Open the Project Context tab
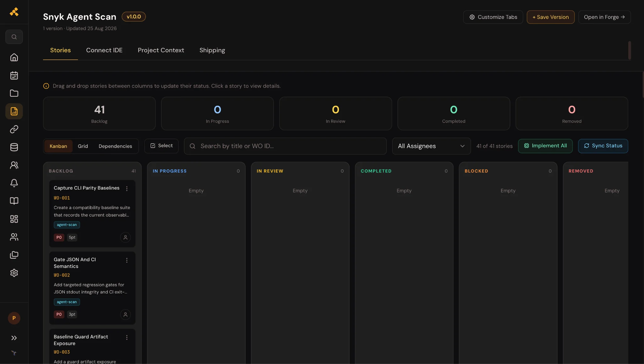 point(161,50)
